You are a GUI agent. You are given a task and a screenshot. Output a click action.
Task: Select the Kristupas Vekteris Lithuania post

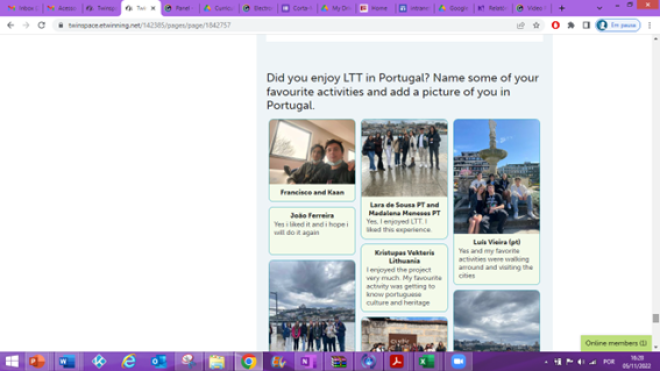[404, 278]
